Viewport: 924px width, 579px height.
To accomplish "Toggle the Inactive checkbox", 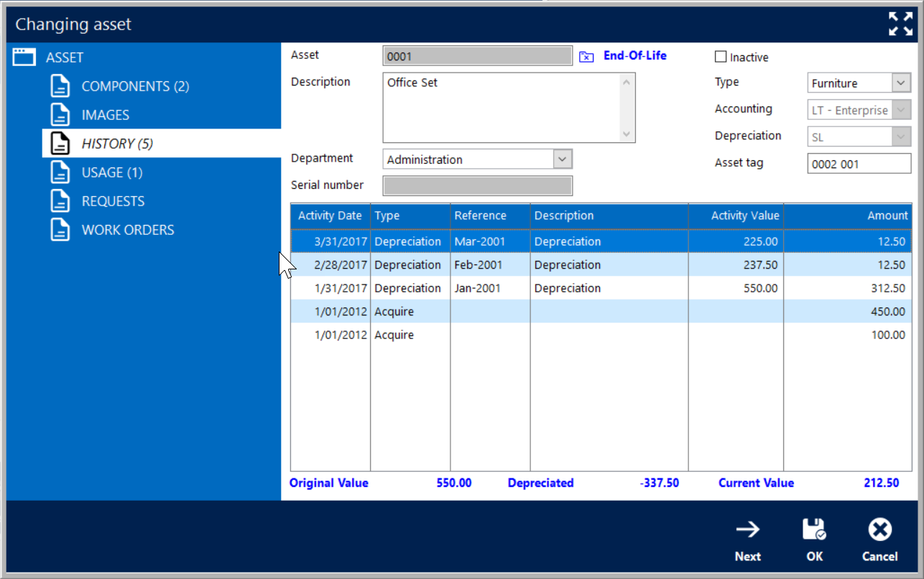I will coord(721,57).
